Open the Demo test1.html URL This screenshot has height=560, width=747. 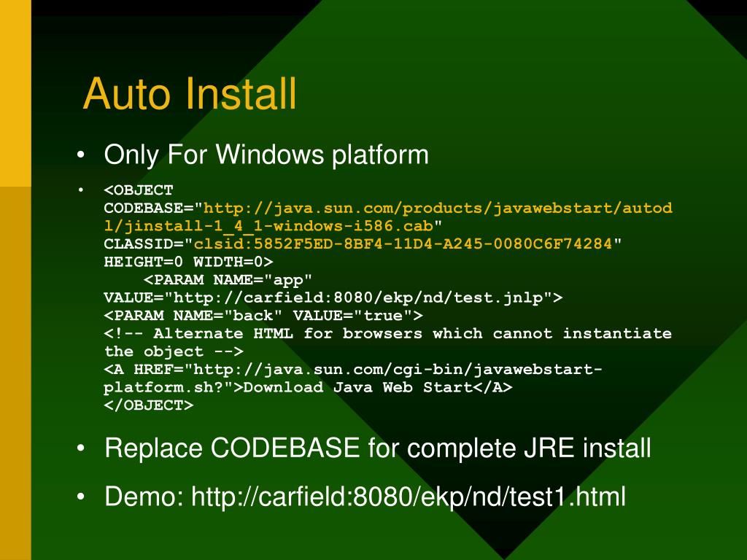[409, 497]
